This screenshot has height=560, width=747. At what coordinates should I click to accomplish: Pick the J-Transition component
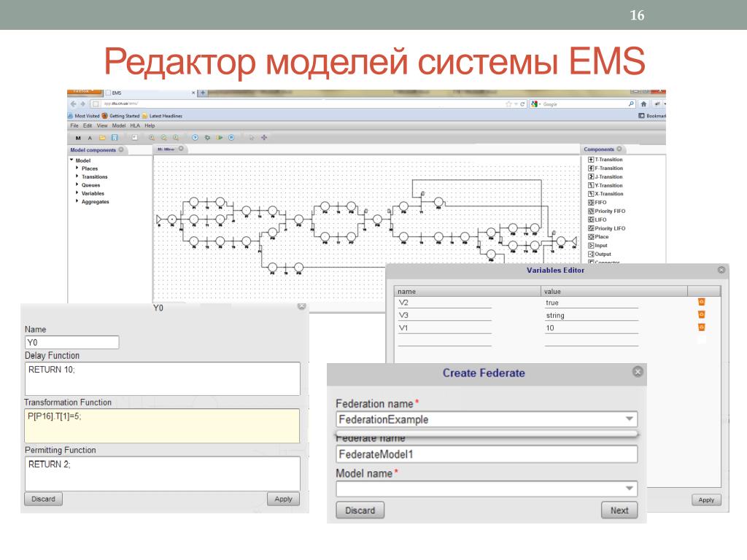[605, 176]
